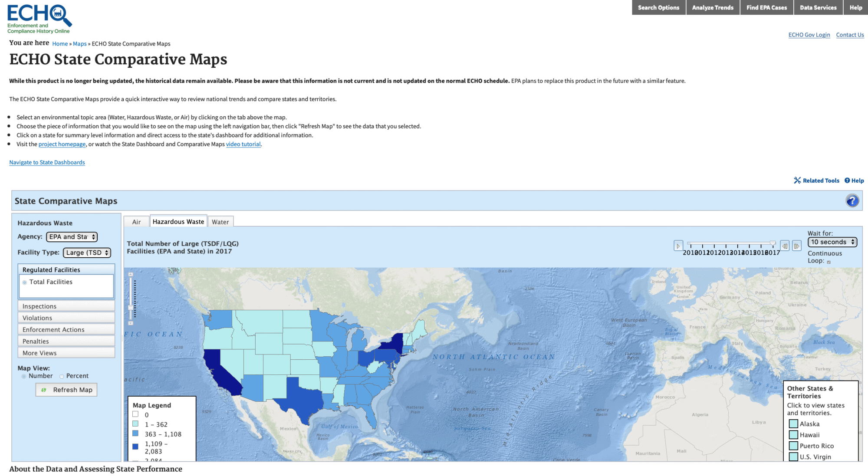868x476 pixels.
Task: Expand the Enforcement Actions section
Action: click(x=66, y=329)
